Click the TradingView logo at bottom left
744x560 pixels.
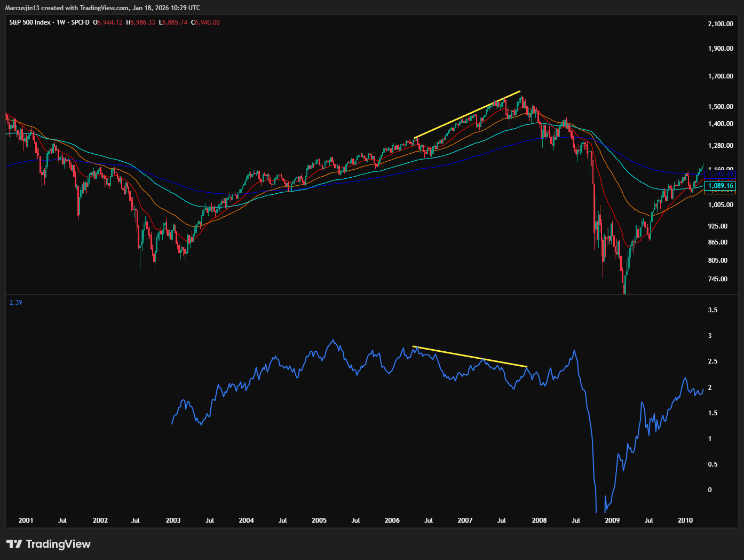point(49,544)
